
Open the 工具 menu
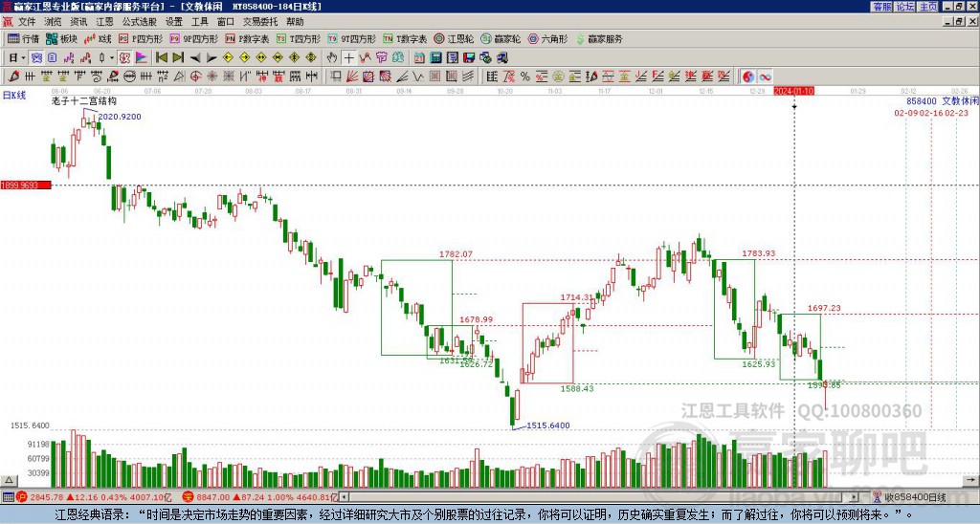199,22
